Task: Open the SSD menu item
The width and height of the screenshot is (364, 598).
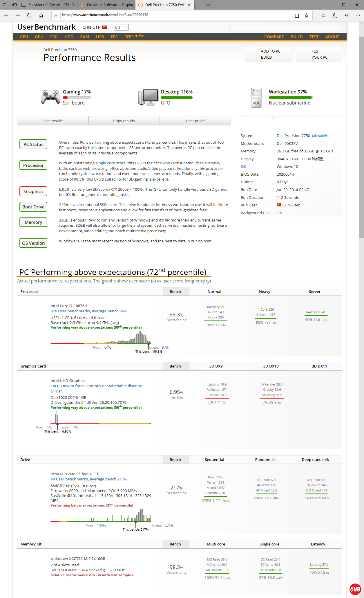Action: (54, 37)
